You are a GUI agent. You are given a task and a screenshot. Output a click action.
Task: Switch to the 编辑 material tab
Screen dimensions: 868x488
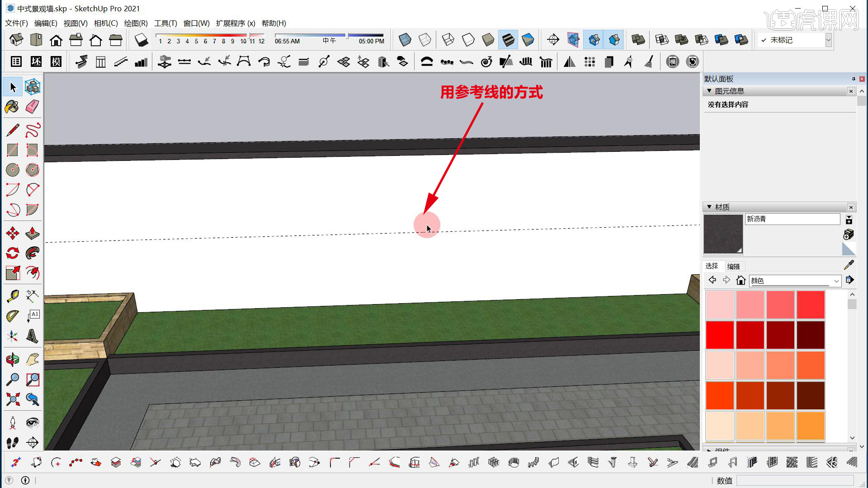click(x=733, y=267)
